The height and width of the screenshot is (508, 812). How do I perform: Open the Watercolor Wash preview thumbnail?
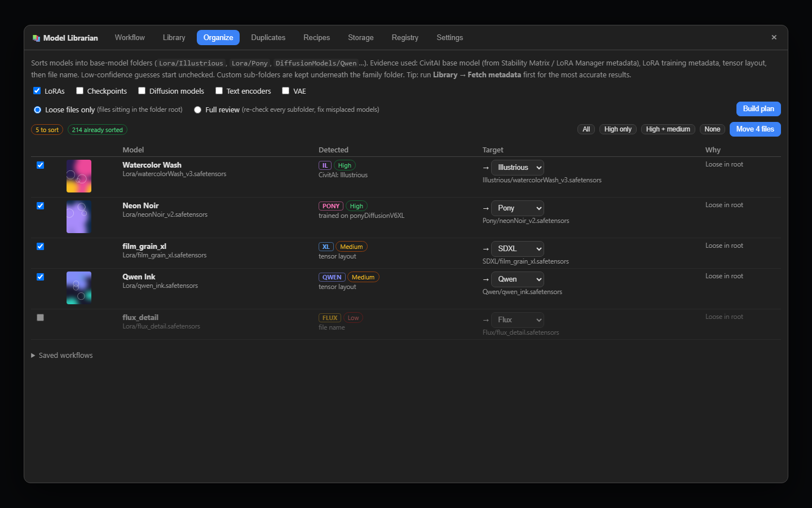(79, 176)
